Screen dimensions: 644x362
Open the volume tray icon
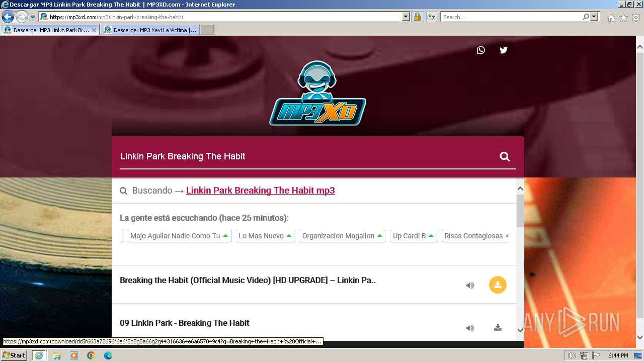click(572, 355)
